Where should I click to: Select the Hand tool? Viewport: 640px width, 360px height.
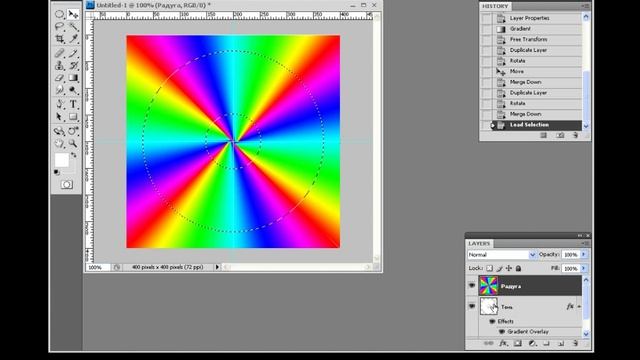tap(60, 144)
